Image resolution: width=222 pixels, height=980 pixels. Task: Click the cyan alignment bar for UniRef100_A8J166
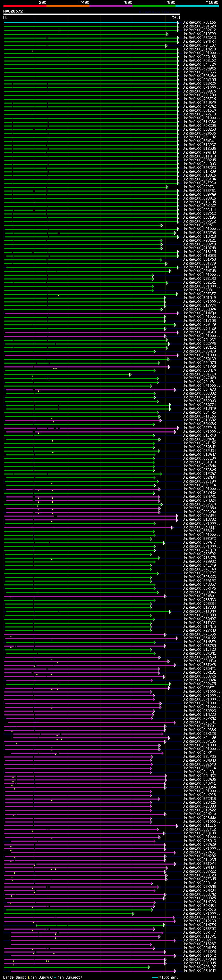click(92, 23)
